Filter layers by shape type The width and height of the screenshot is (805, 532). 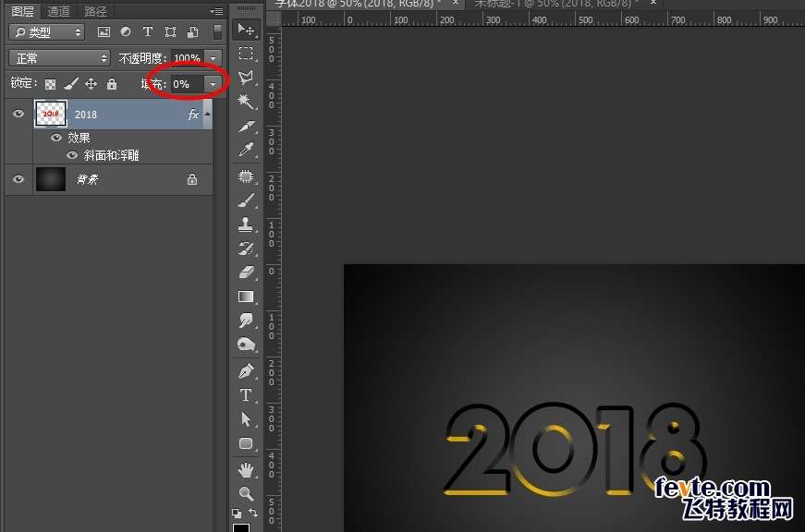coord(170,31)
